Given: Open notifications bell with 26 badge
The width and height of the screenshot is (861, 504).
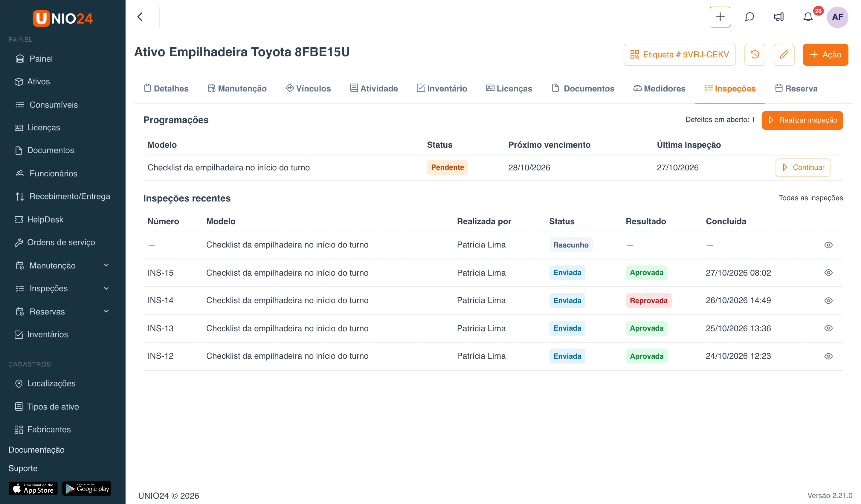Looking at the screenshot, I should tap(808, 17).
